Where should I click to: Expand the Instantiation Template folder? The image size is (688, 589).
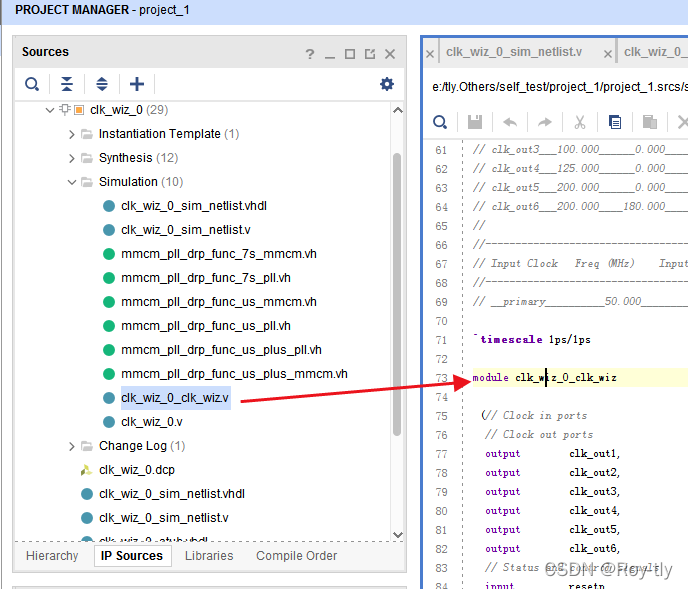coord(72,134)
